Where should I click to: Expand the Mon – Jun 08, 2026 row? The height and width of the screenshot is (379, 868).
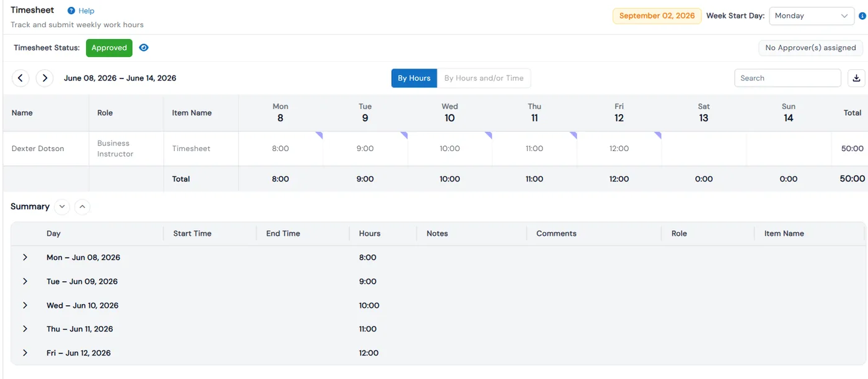coord(25,257)
